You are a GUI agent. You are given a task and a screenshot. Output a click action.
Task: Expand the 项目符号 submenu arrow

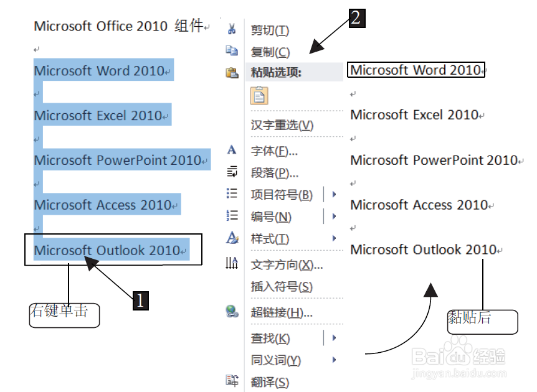[334, 194]
